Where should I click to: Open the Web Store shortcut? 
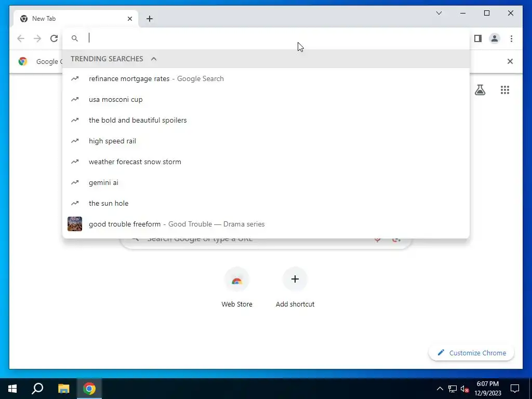coord(237,287)
